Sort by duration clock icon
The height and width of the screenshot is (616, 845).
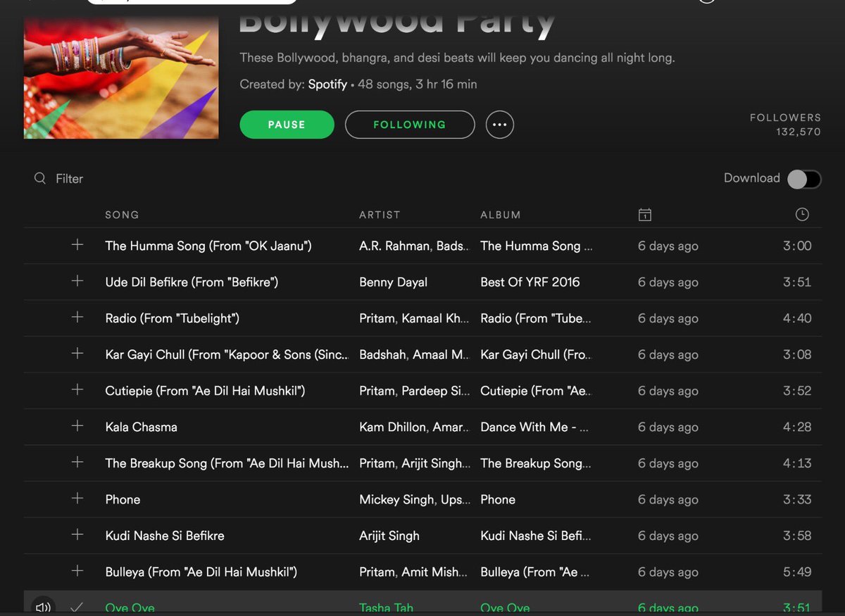coord(802,215)
